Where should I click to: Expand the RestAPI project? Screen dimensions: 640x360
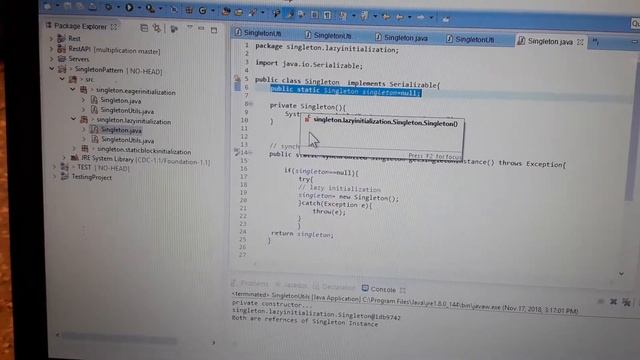point(51,49)
